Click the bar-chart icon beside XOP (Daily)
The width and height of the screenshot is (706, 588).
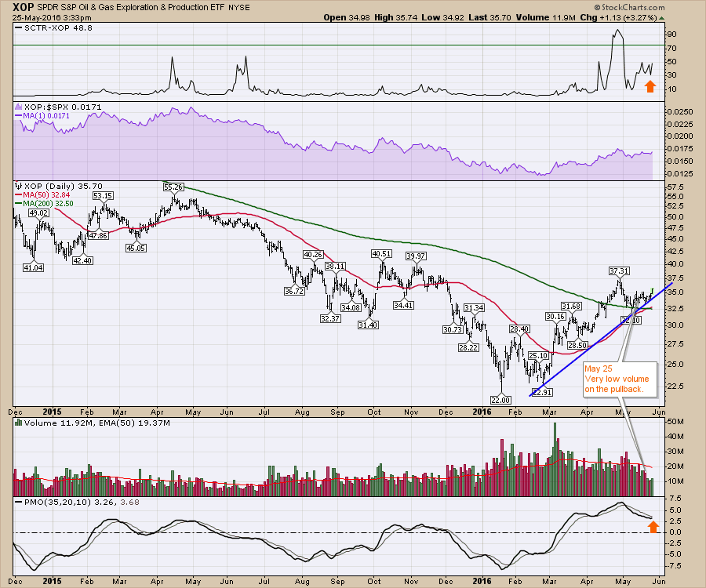tap(19, 186)
